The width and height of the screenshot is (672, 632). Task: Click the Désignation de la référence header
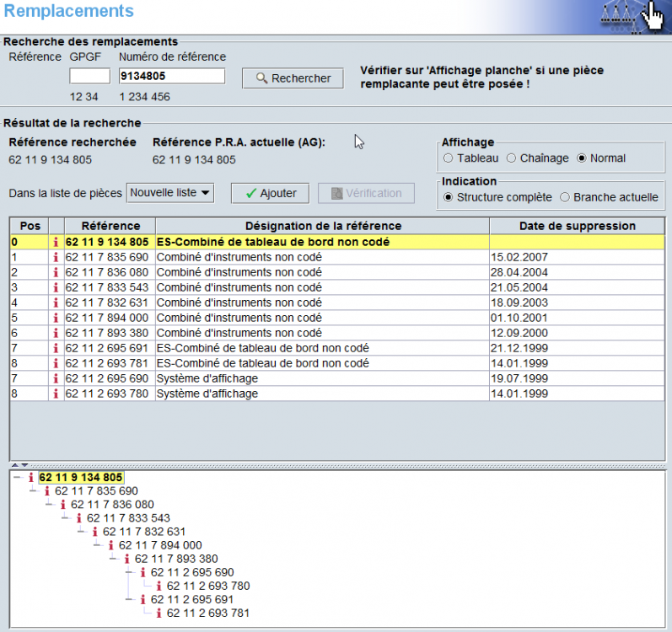pyautogui.click(x=323, y=226)
